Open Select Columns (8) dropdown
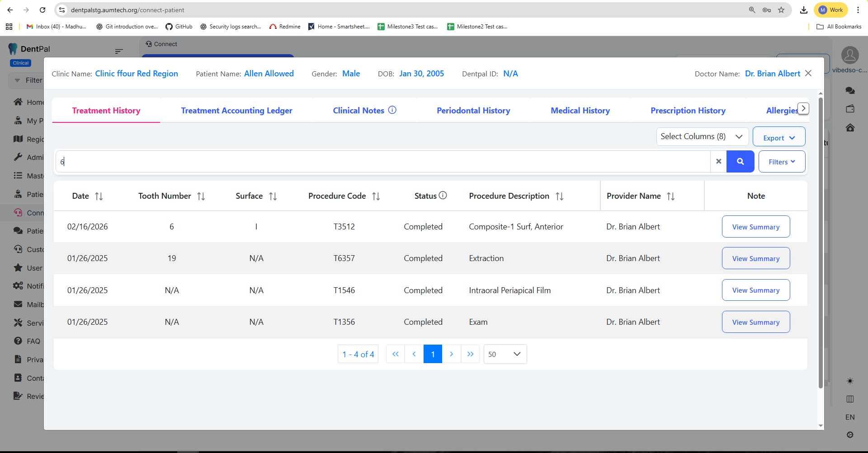Screen dimensions: 868x453 pyautogui.click(x=702, y=136)
